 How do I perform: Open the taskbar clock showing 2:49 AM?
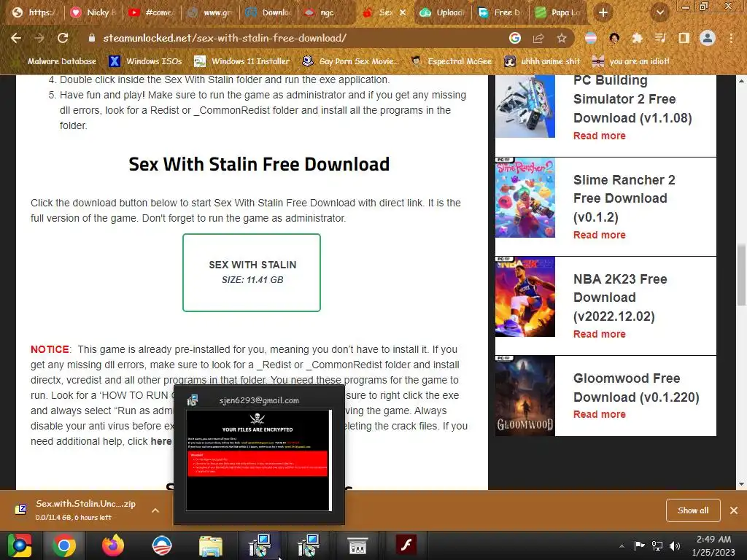point(713,545)
